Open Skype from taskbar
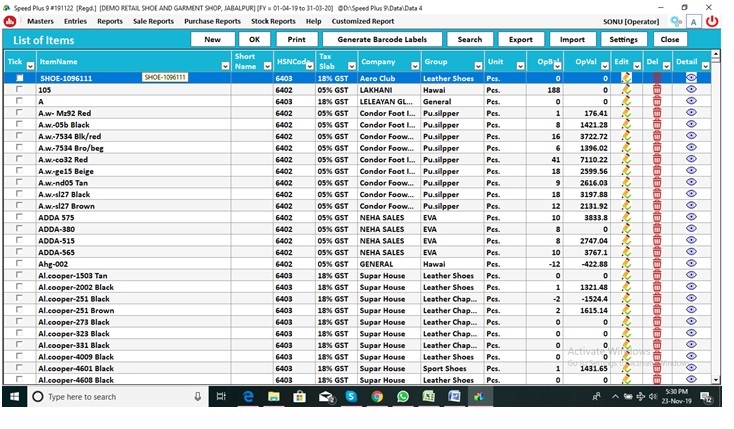 [x=351, y=397]
